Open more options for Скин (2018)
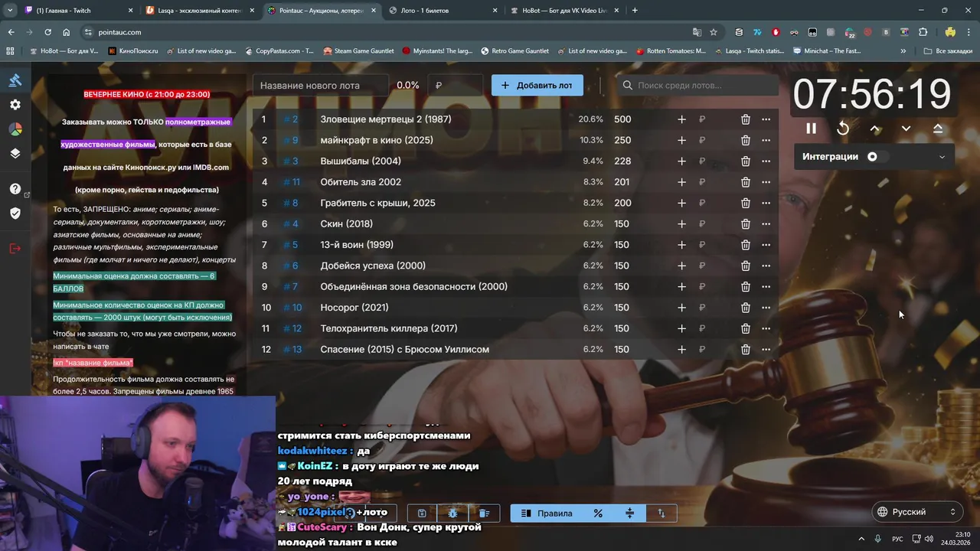 pyautogui.click(x=766, y=224)
